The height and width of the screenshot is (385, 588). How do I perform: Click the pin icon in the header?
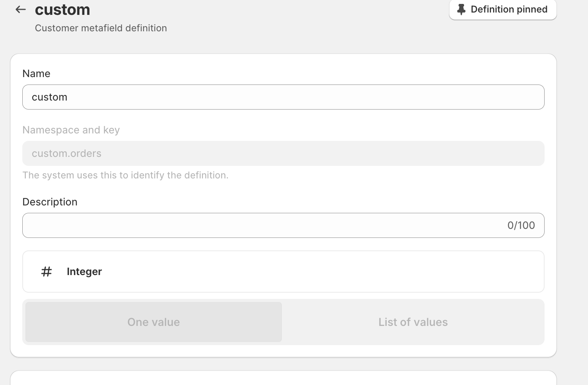point(461,9)
